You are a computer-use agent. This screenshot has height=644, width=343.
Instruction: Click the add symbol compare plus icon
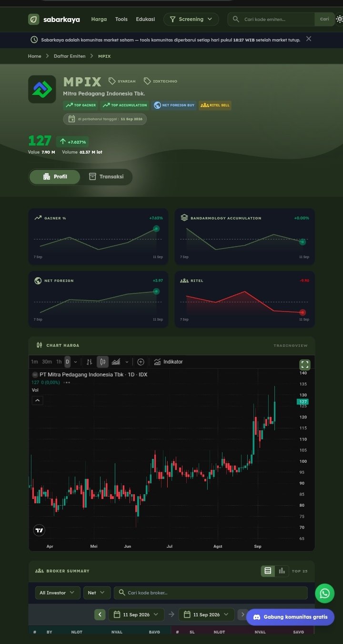click(x=141, y=362)
